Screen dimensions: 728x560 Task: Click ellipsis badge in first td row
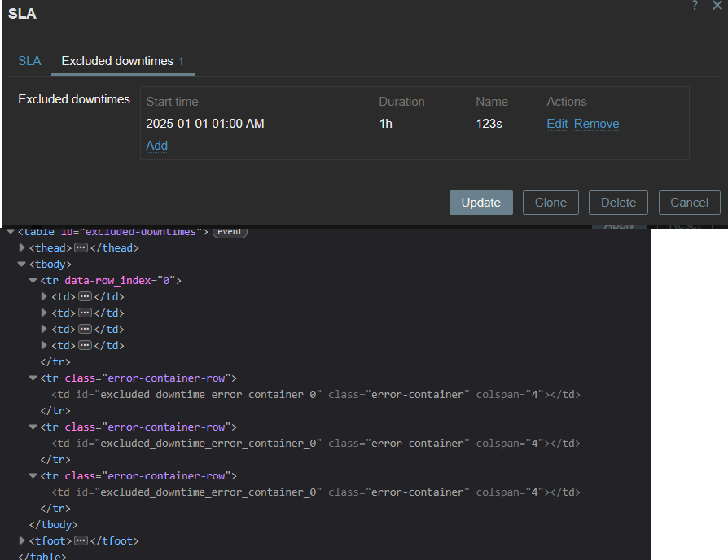85,296
